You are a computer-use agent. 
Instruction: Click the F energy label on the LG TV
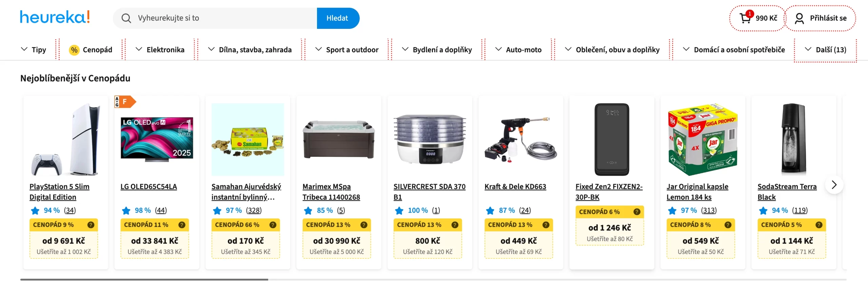[x=125, y=101]
